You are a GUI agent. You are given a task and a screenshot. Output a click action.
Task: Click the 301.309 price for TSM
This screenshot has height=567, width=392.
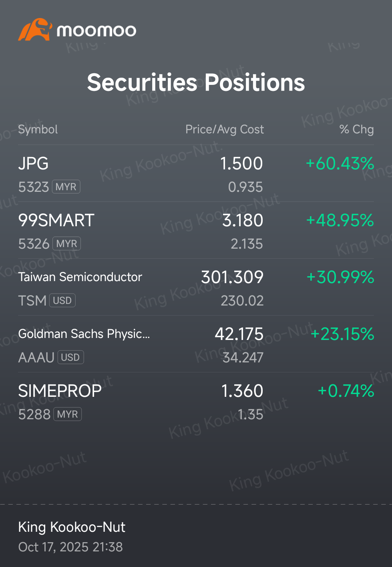point(232,277)
